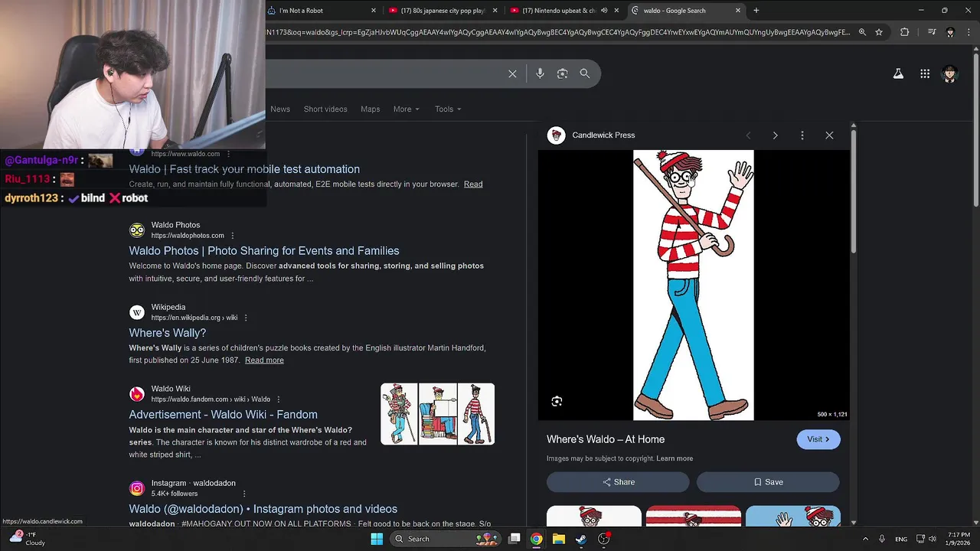Open options for Instagram waldodadon result
Viewport: 980px width, 551px height.
point(244,494)
